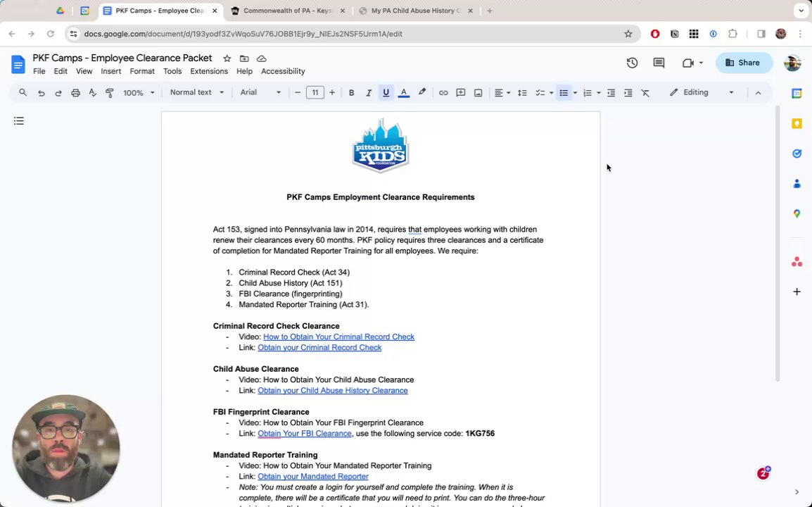Open the Edit menu

pos(61,72)
